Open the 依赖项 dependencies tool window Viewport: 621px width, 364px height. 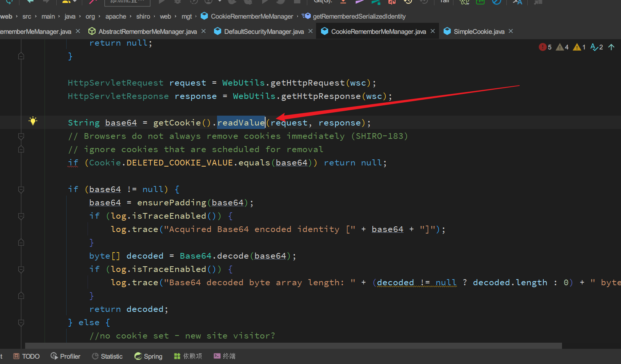click(x=188, y=356)
